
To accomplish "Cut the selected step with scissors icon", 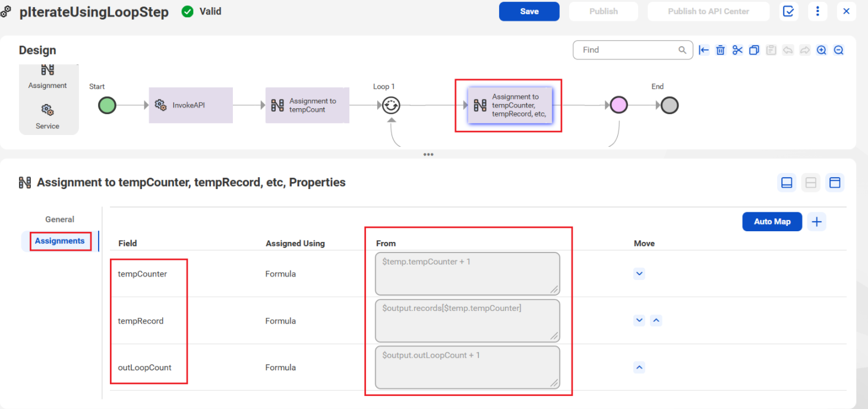I will tap(737, 50).
